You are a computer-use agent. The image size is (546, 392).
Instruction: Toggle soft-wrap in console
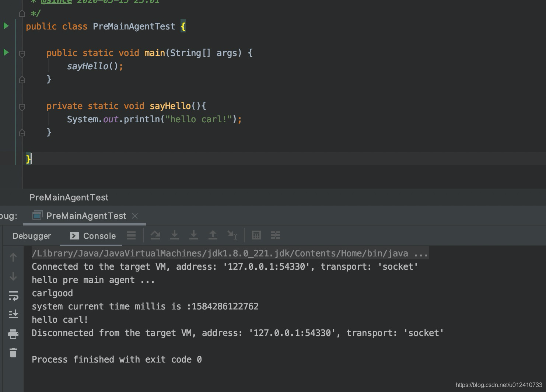[13, 295]
